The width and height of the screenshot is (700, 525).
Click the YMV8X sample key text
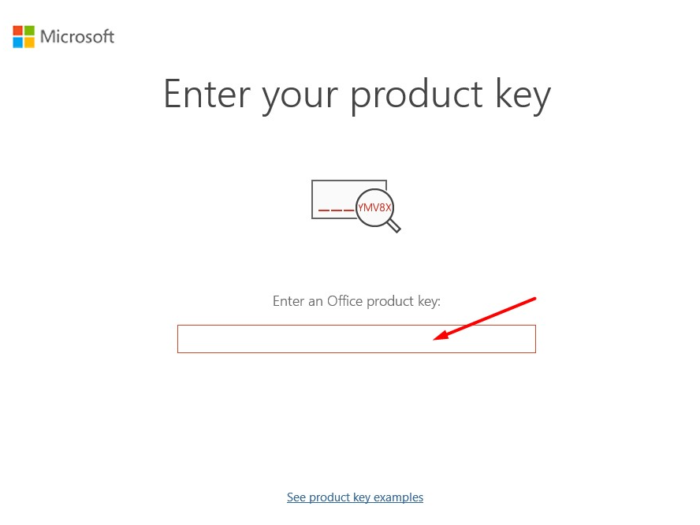pyautogui.click(x=375, y=206)
